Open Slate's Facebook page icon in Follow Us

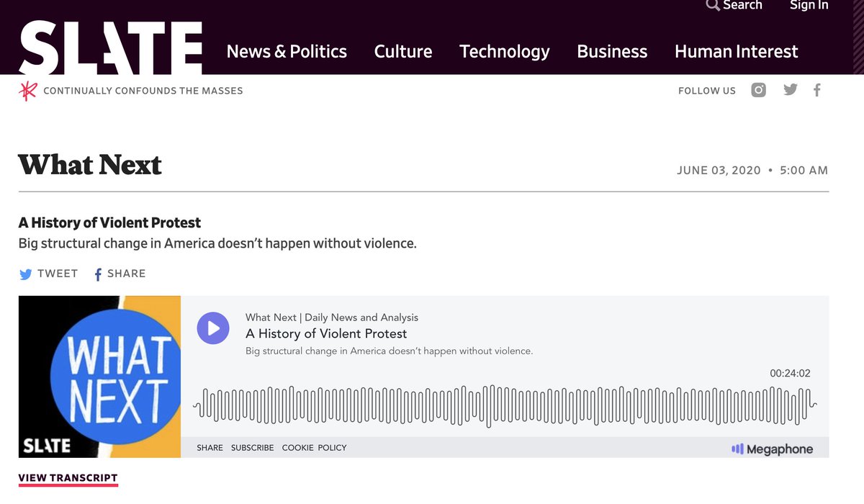click(x=817, y=90)
